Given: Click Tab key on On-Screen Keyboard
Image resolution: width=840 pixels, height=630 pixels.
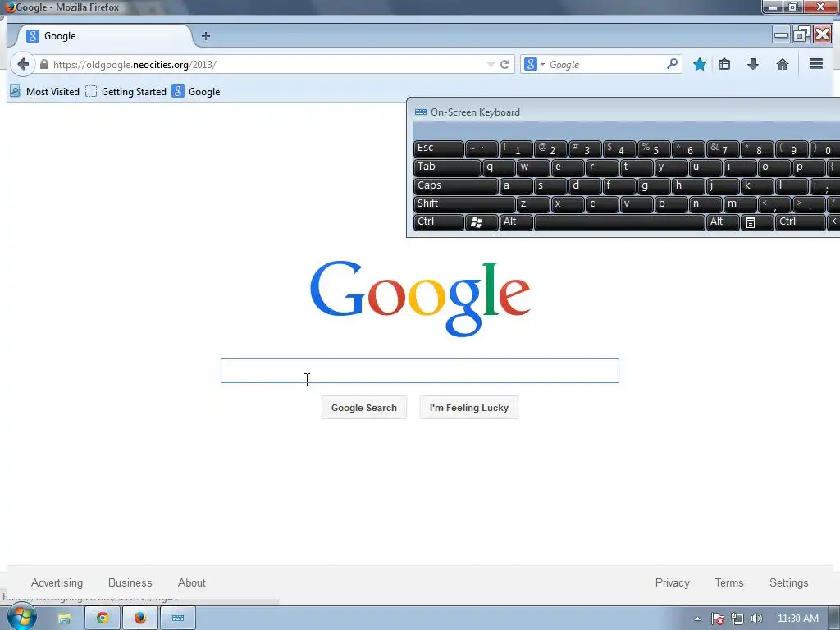Looking at the screenshot, I should tap(447, 167).
